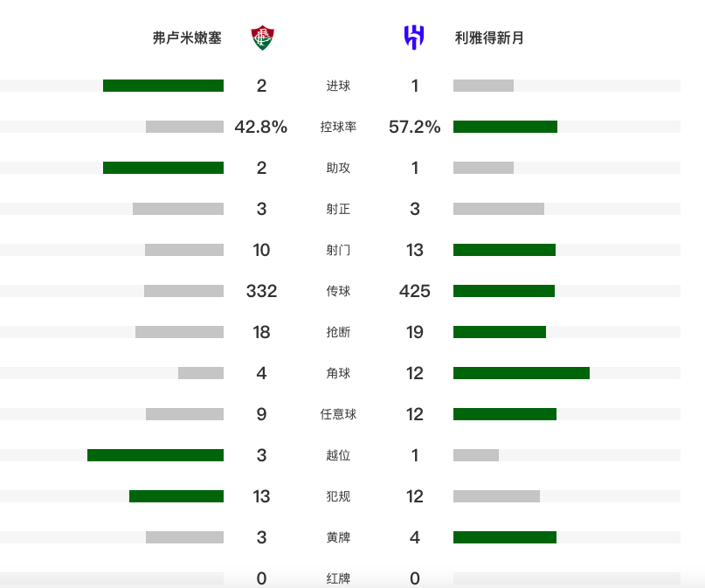Viewport: 705px width, 588px height.
Task: Click the 425 passes value
Action: [415, 291]
